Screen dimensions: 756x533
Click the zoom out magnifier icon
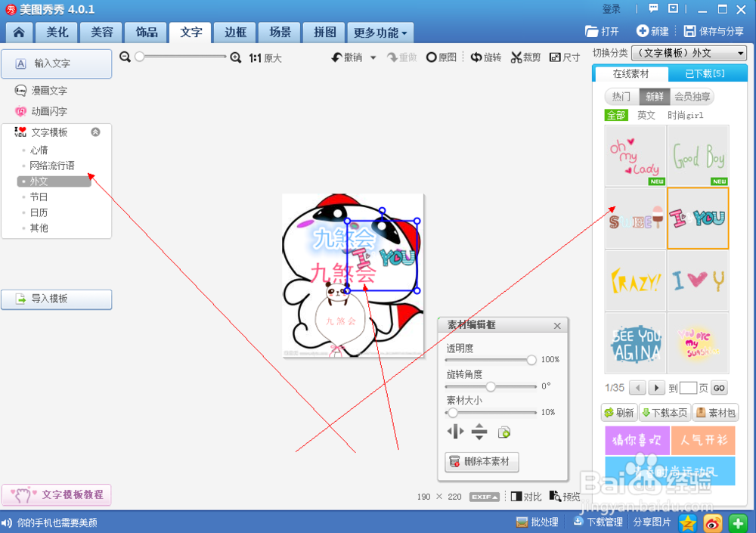point(125,57)
